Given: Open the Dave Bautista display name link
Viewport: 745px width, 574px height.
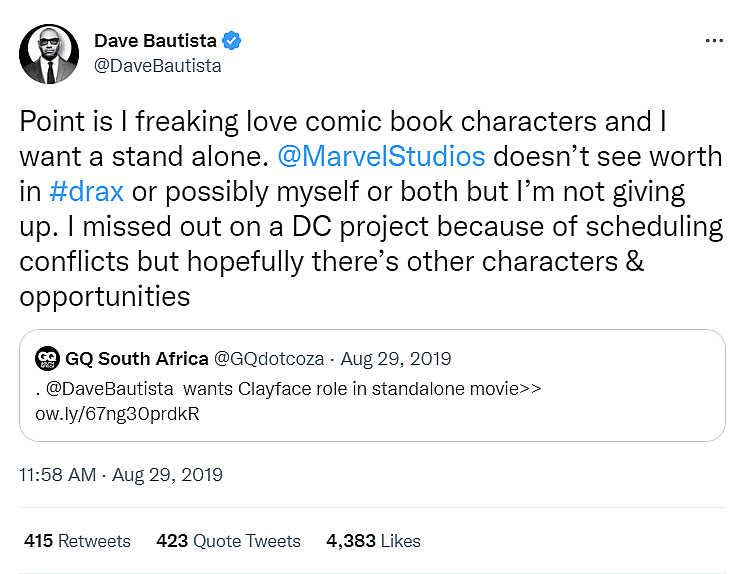Looking at the screenshot, I should [x=155, y=41].
